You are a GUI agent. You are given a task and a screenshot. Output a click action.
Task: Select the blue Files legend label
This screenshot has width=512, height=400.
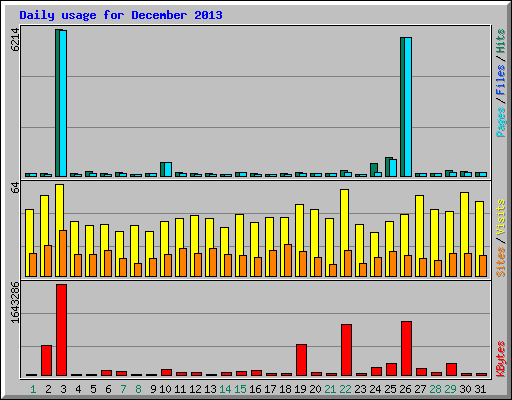(500, 80)
